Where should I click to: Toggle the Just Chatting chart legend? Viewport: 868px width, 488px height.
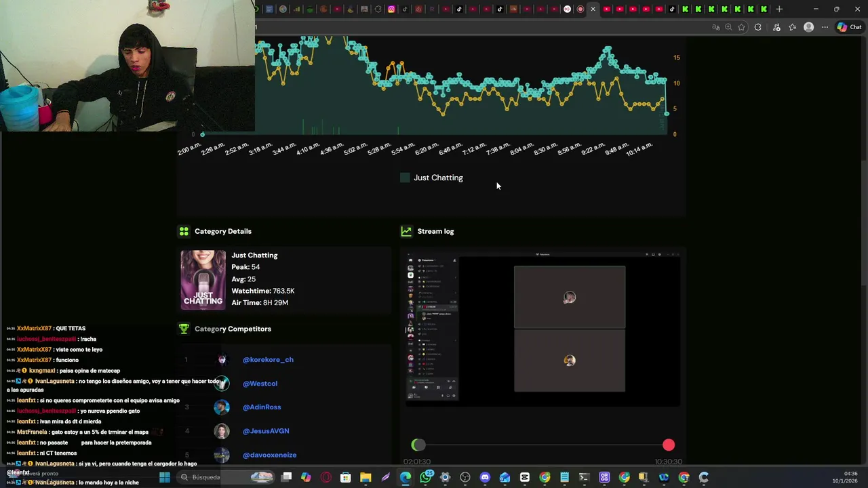pos(432,178)
